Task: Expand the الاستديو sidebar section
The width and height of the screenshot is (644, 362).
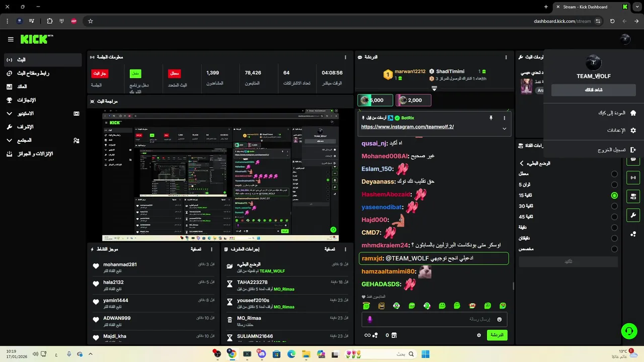Action: (43, 114)
